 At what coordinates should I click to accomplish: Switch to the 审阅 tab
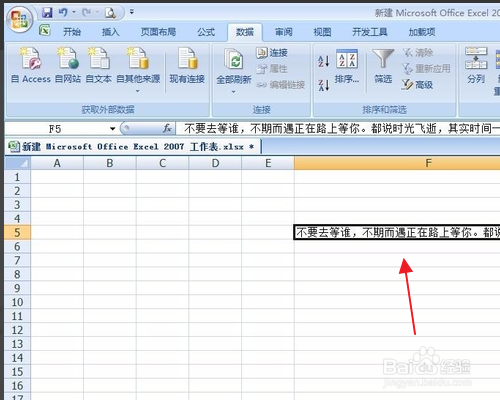click(x=284, y=32)
